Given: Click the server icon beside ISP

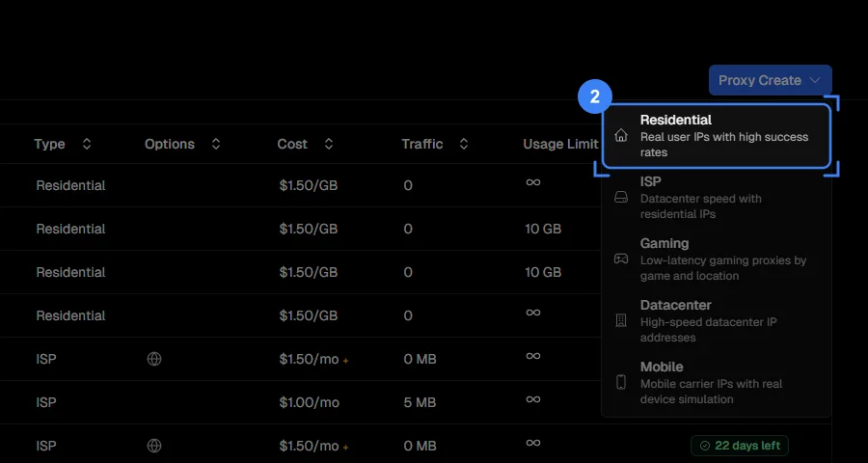Looking at the screenshot, I should pyautogui.click(x=621, y=197).
